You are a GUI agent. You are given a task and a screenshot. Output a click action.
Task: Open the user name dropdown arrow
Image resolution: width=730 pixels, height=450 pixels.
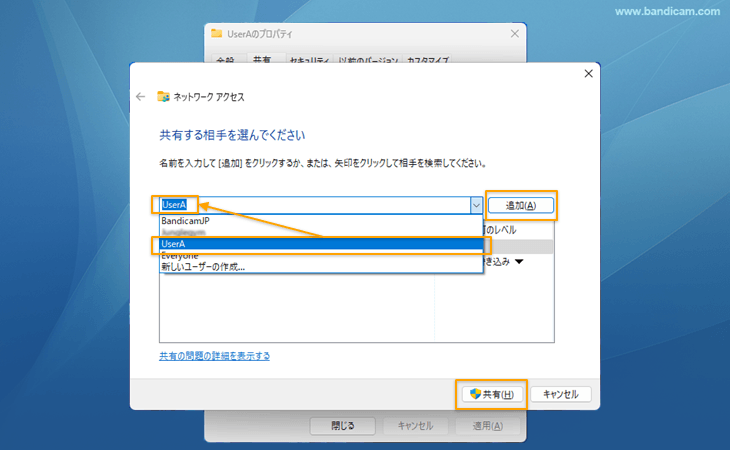476,205
